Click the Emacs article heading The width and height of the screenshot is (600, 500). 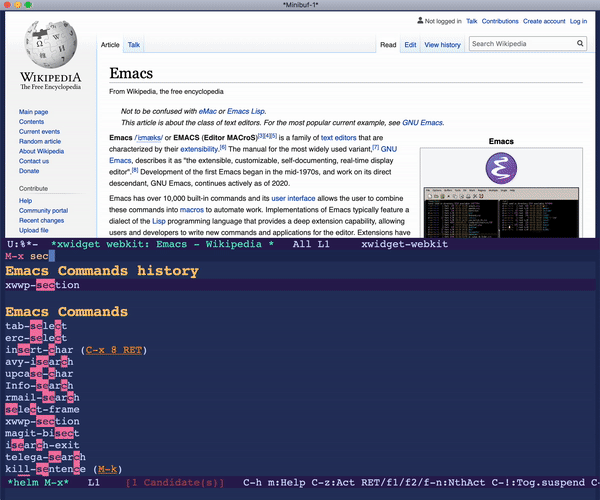coord(131,73)
